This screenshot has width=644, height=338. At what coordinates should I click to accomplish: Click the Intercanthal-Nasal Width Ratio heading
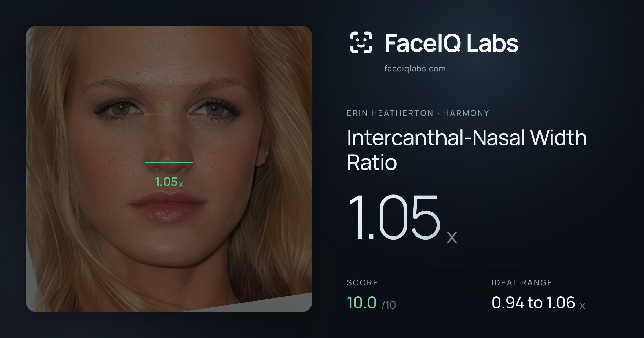pos(467,150)
